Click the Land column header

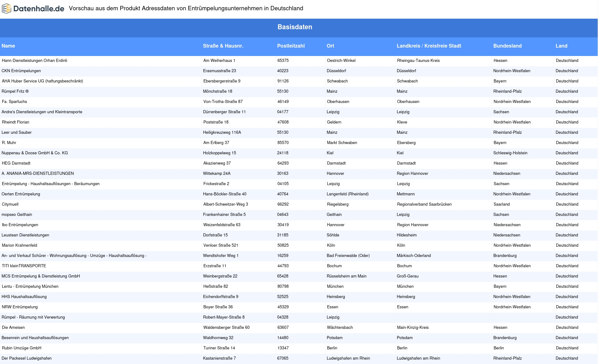click(x=561, y=46)
